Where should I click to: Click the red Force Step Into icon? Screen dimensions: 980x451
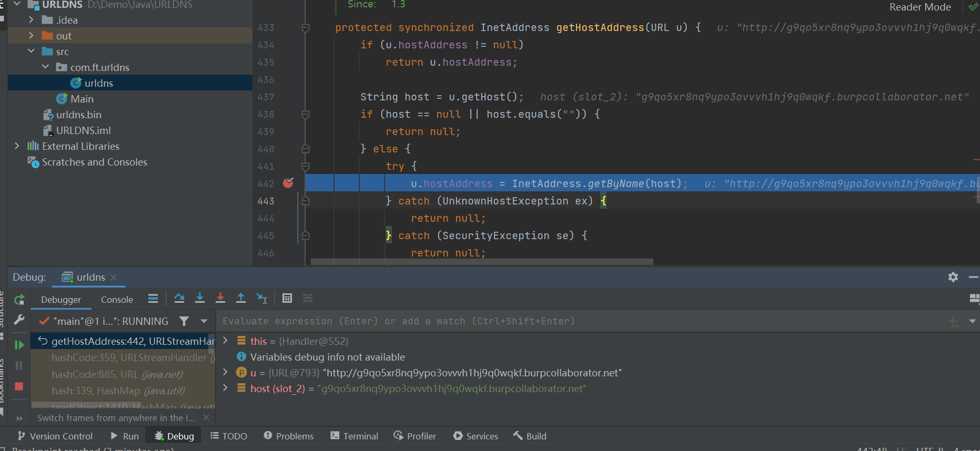tap(220, 299)
